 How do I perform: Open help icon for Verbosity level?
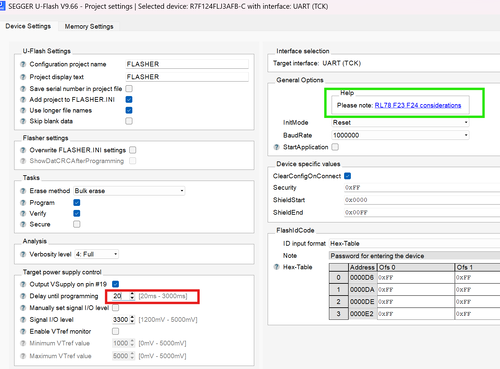23,254
